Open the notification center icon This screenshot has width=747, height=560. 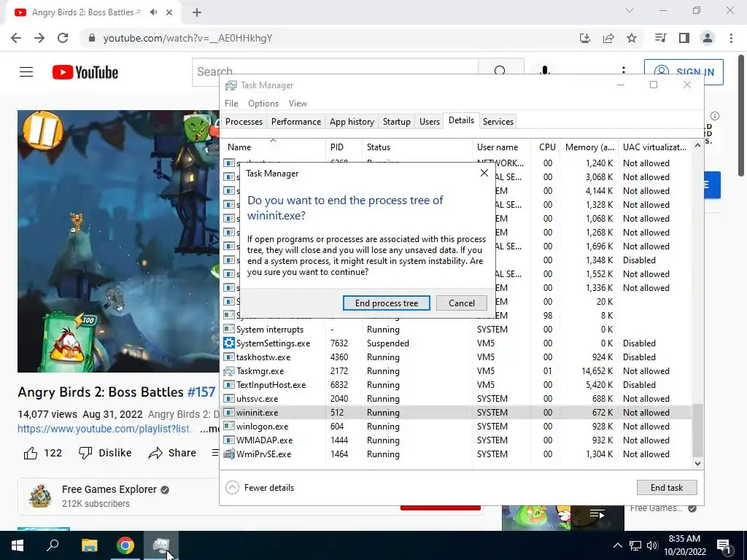tap(724, 545)
